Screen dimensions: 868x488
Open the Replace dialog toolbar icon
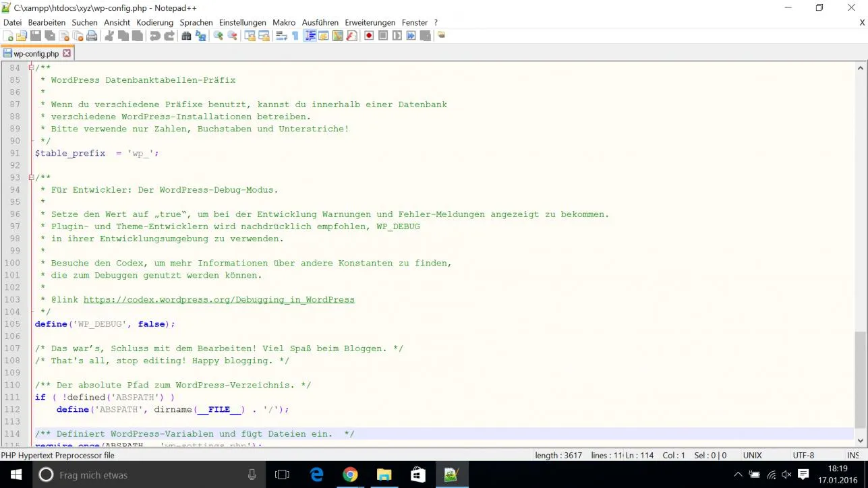pyautogui.click(x=200, y=36)
